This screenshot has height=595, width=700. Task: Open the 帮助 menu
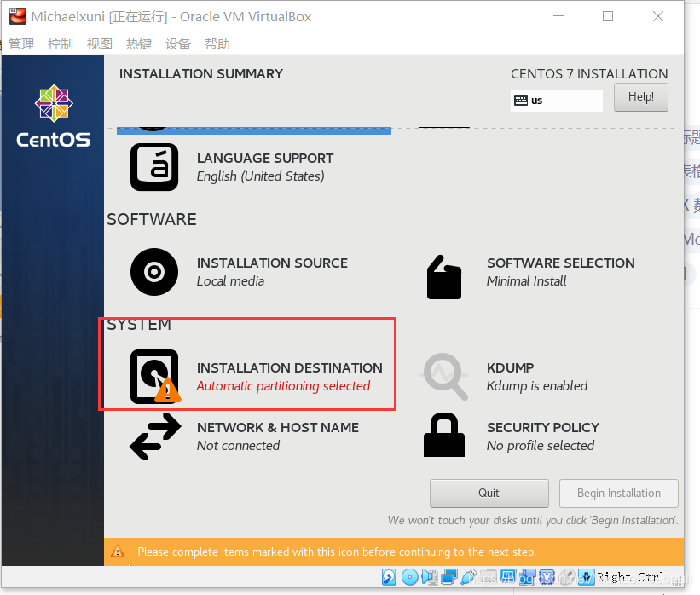coord(217,43)
